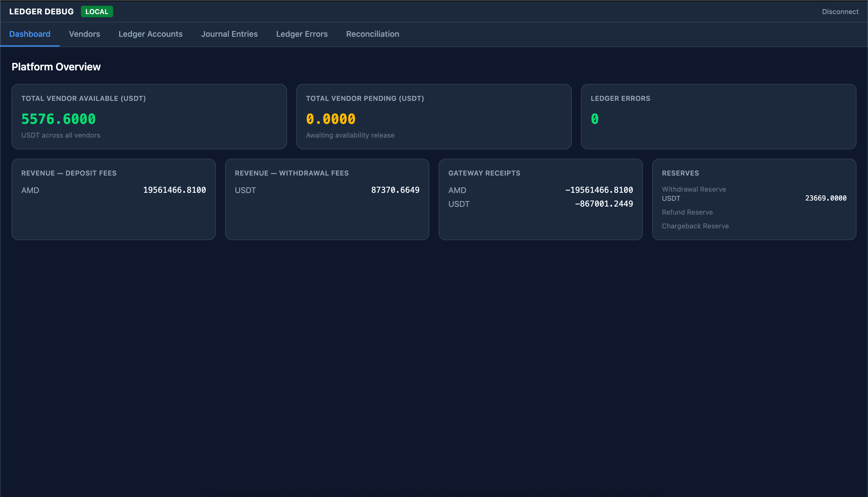Click the Disconnect link
The height and width of the screenshot is (497, 868).
coord(840,11)
